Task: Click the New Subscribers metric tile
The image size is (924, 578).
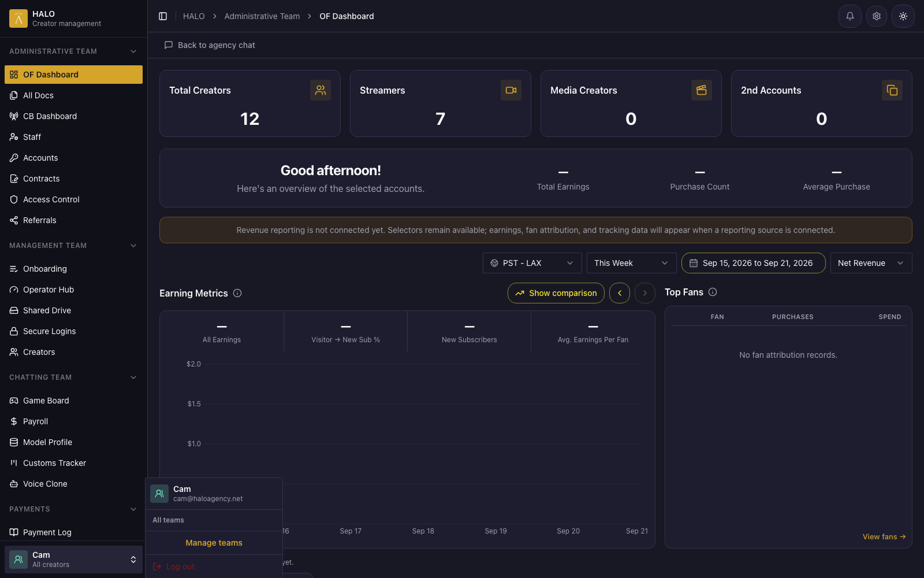Action: pos(470,332)
